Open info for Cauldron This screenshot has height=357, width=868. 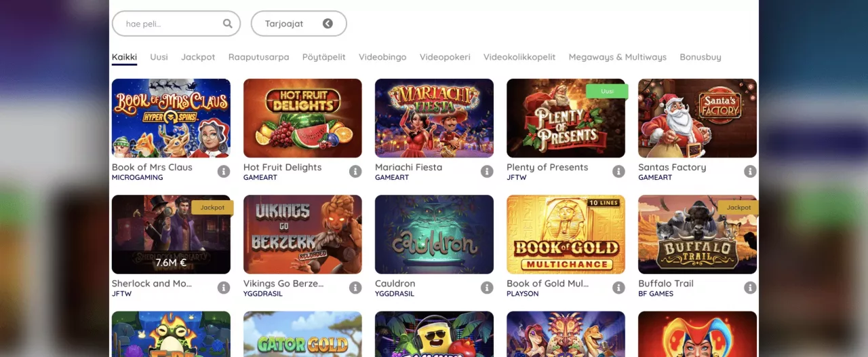487,288
